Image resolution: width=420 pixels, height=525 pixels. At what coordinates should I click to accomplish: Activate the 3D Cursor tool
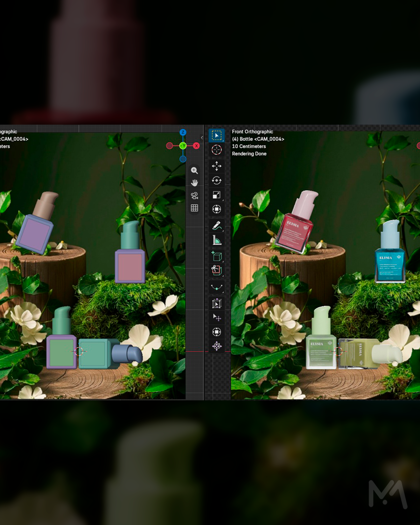[216, 150]
